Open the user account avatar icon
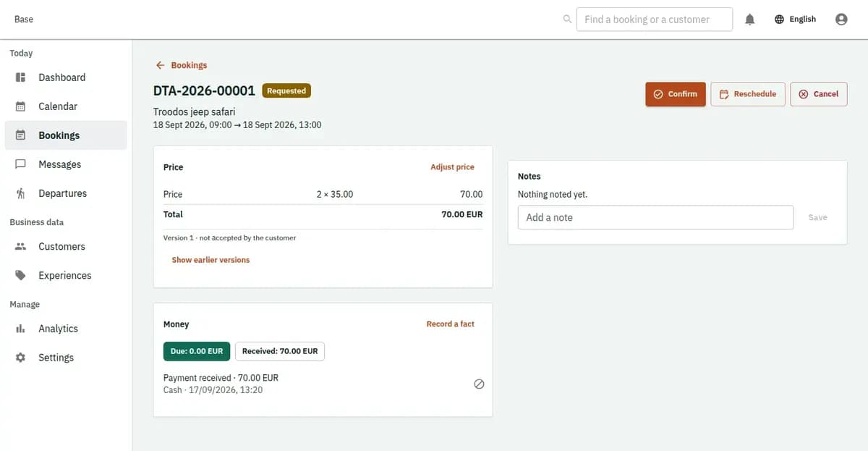The width and height of the screenshot is (868, 451). coord(841,20)
